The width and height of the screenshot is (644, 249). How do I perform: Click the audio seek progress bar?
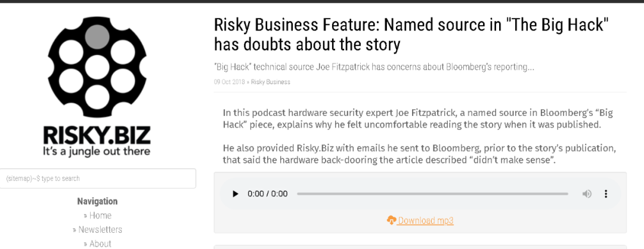pyautogui.click(x=432, y=194)
